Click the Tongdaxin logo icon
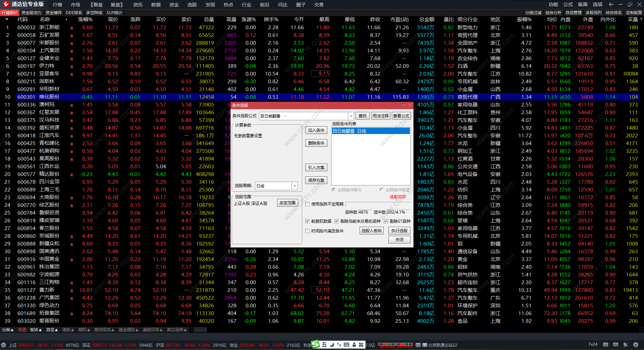 6,4
